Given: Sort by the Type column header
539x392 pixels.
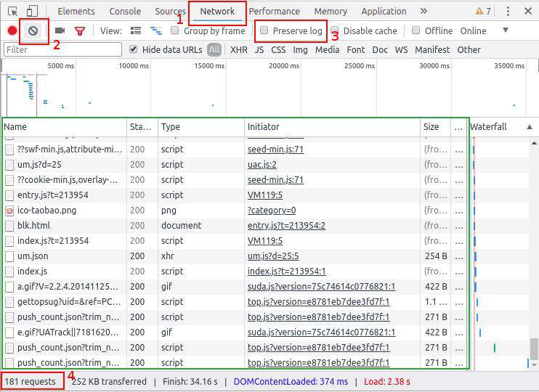Looking at the screenshot, I should 201,127.
